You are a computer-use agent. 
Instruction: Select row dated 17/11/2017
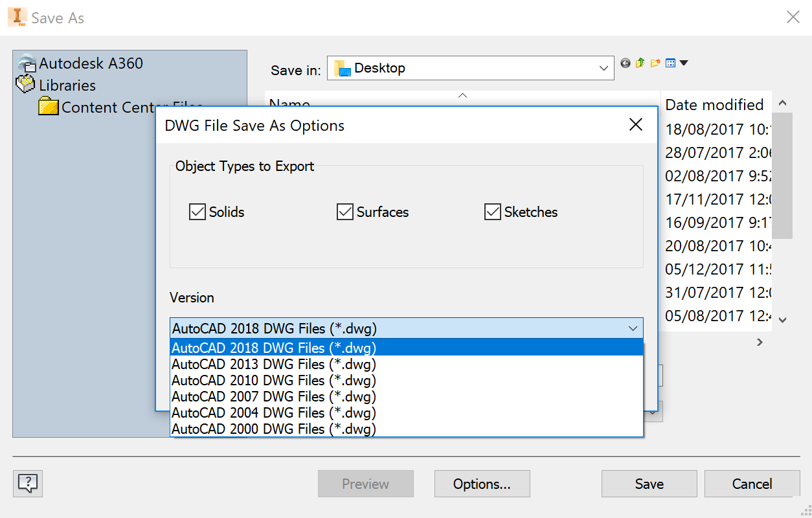click(x=717, y=199)
